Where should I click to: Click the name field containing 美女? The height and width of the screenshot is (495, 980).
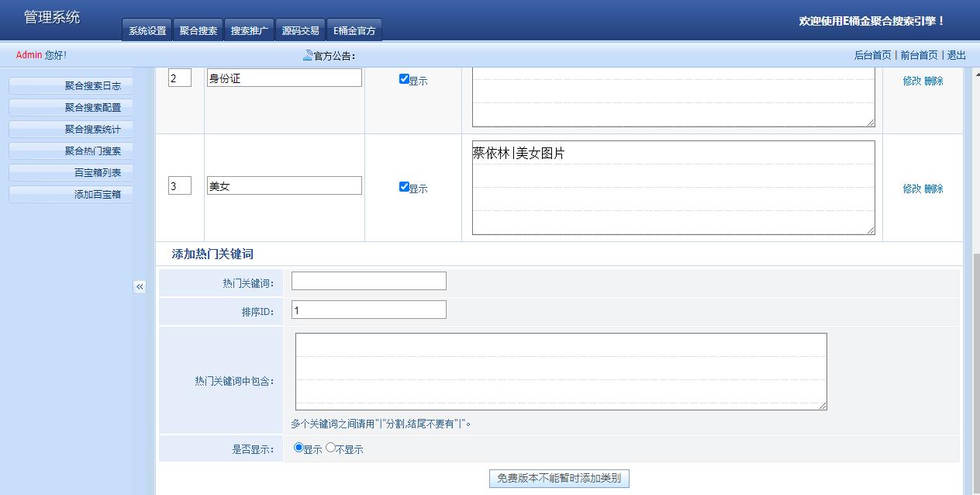pyautogui.click(x=285, y=185)
